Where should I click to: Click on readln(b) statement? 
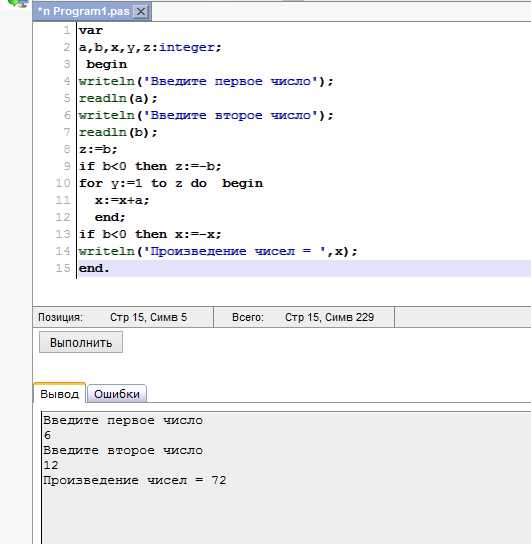(118, 132)
